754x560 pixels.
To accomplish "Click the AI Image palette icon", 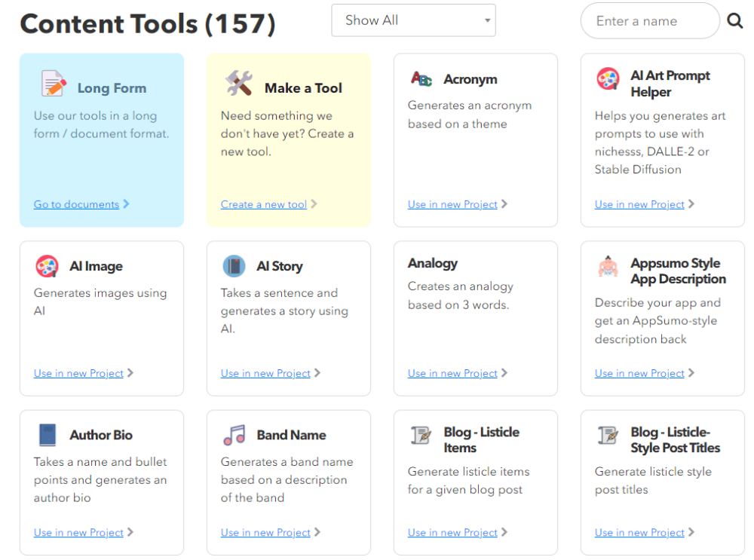I will pyautogui.click(x=47, y=266).
